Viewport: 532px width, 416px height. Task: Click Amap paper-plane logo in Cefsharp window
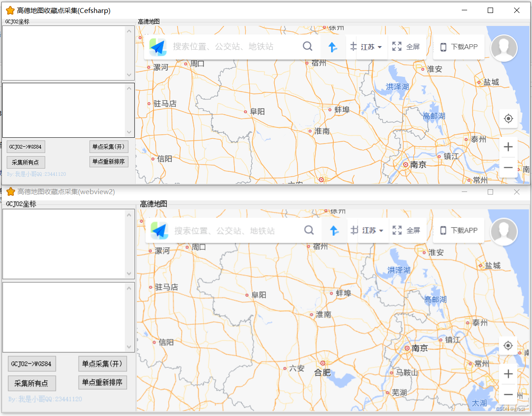158,47
